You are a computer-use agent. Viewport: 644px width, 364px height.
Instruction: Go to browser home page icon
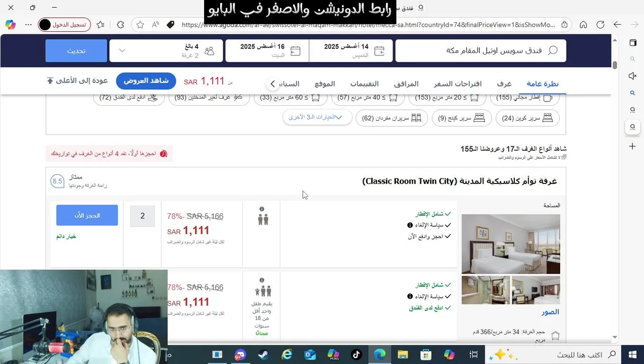click(x=583, y=24)
